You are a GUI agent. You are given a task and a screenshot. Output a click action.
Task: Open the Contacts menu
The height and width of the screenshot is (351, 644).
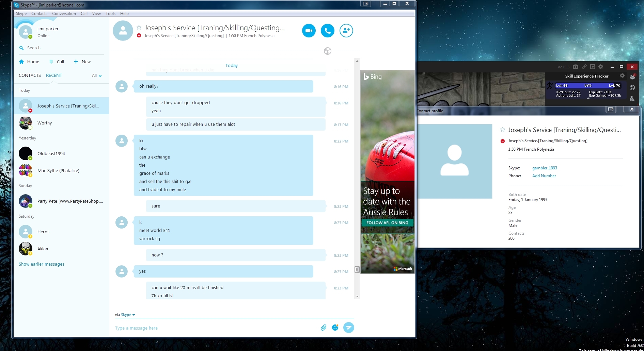point(39,14)
